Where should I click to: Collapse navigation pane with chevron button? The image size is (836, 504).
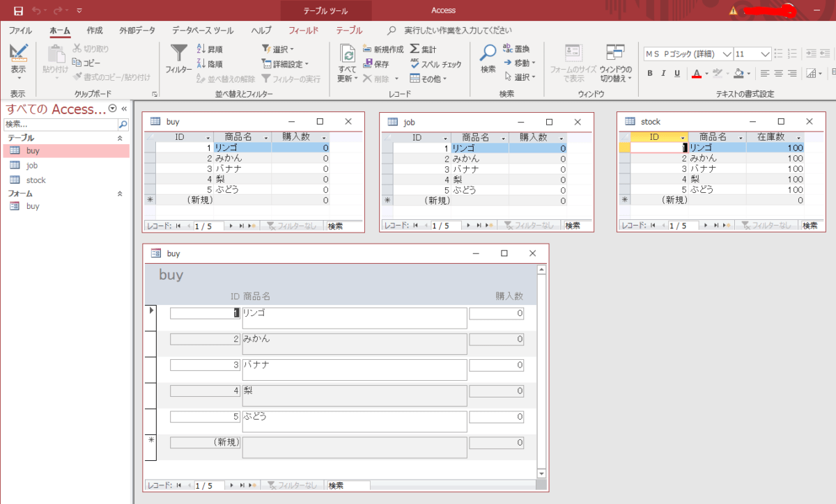(x=124, y=109)
